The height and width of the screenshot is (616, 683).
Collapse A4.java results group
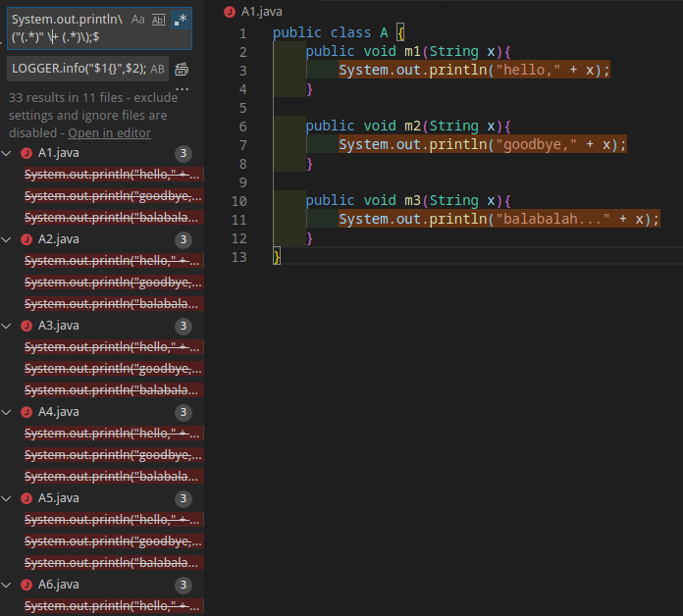tap(7, 412)
